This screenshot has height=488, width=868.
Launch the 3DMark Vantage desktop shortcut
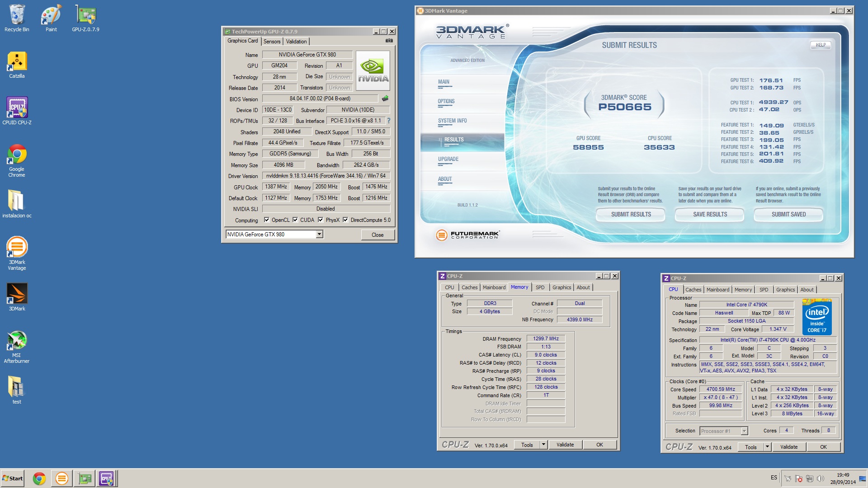17,253
